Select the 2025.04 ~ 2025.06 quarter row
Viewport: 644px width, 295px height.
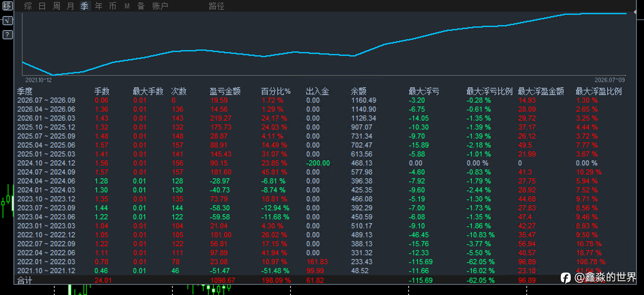(x=325, y=145)
